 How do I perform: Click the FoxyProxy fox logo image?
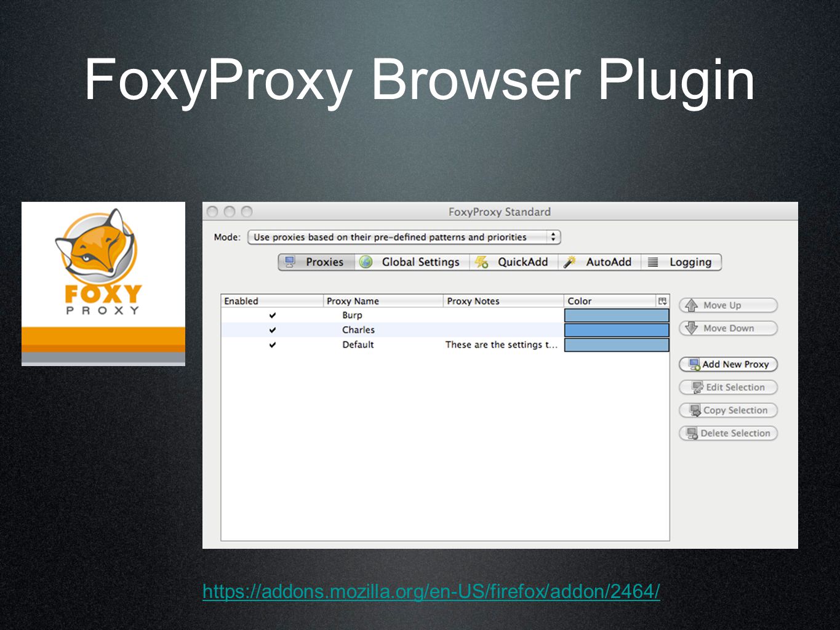pos(103,284)
